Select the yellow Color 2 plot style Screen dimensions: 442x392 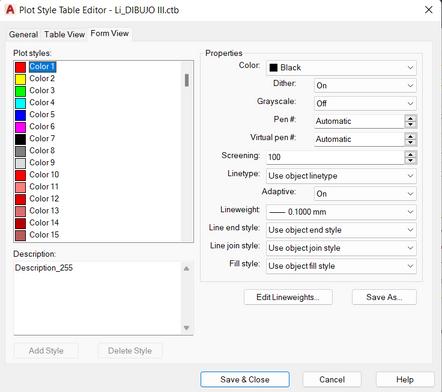click(x=42, y=79)
